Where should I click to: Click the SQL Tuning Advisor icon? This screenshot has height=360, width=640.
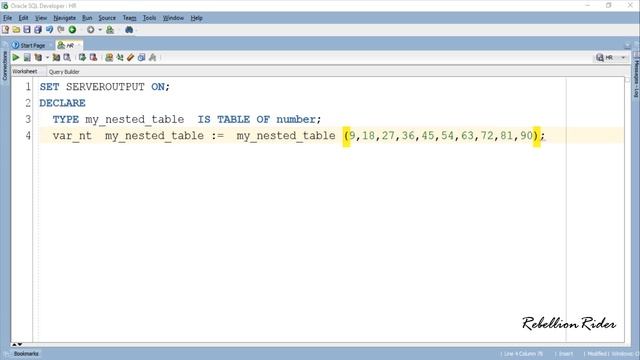point(67,58)
